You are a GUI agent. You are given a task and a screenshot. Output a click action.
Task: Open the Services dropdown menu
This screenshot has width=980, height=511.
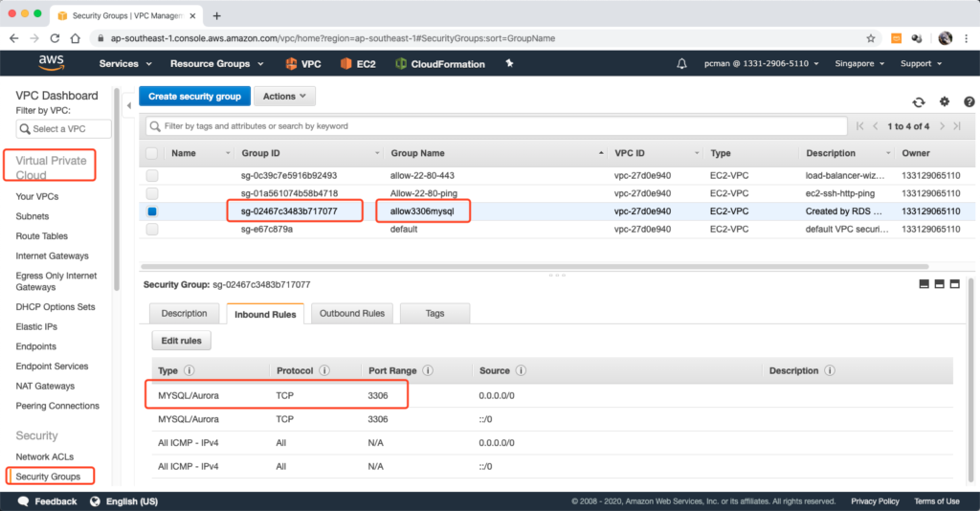(x=125, y=64)
